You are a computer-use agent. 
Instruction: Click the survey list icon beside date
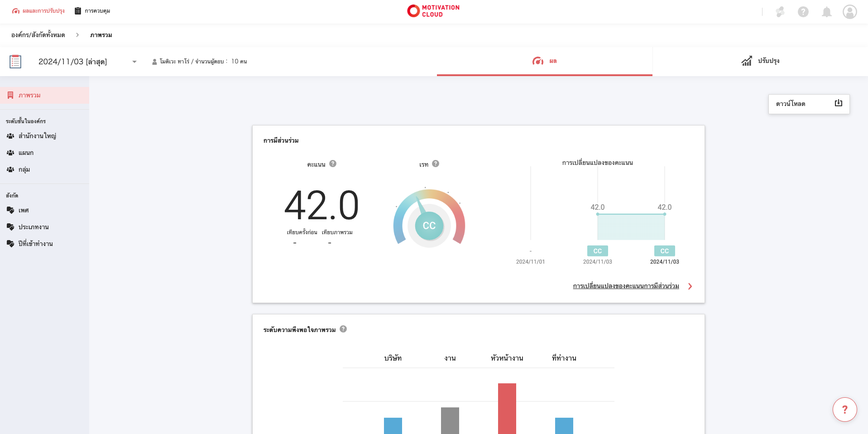pos(15,62)
